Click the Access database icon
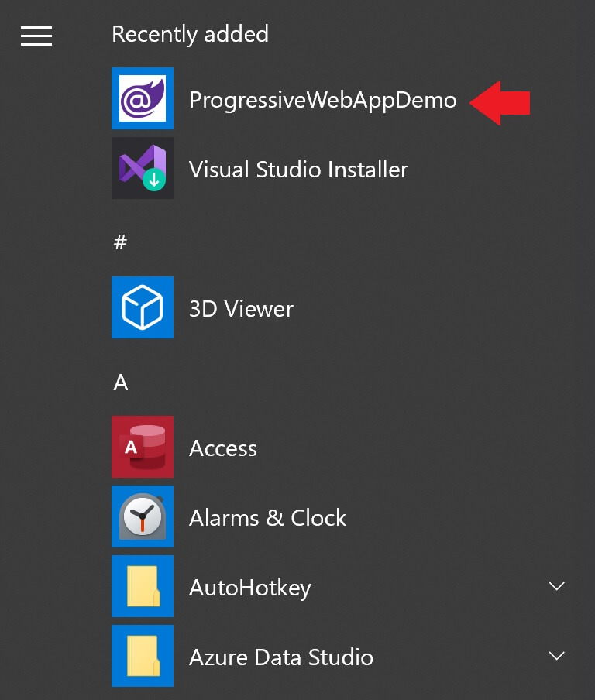Image resolution: width=595 pixels, height=700 pixels. (143, 447)
